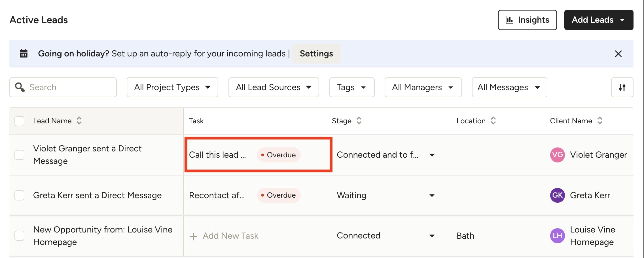Click the LH avatar for Louise Vine
The width and height of the screenshot is (644, 258).
tap(557, 236)
